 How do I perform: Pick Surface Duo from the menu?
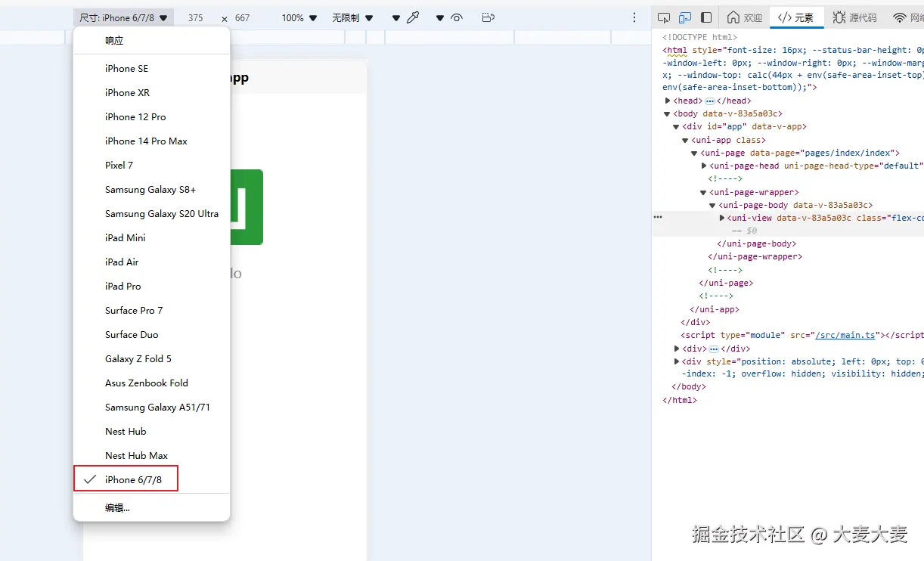coord(151,334)
